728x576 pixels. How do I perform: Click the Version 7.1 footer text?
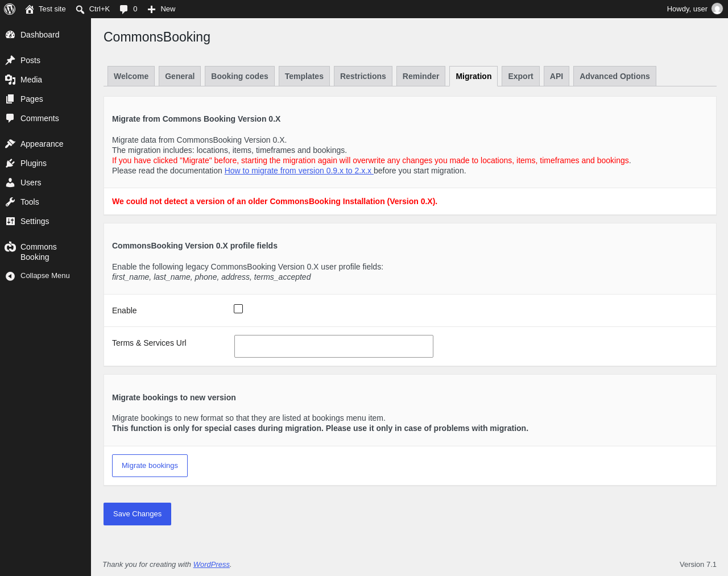tap(698, 565)
